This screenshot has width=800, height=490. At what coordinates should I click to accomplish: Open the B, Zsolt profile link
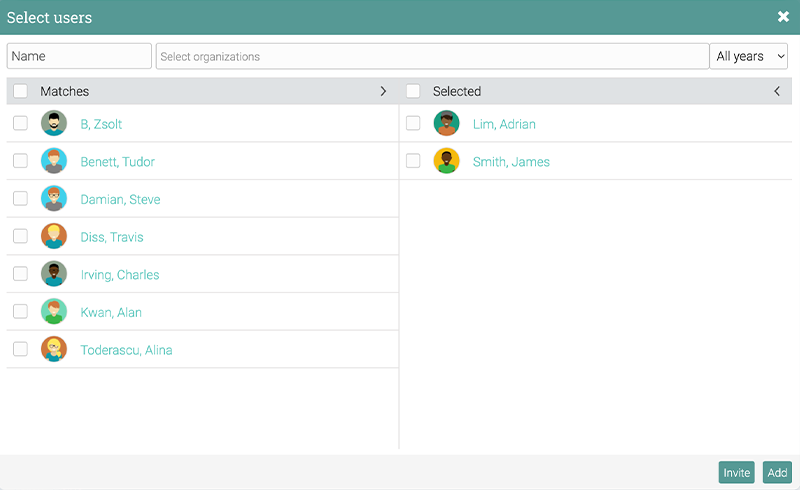(101, 124)
